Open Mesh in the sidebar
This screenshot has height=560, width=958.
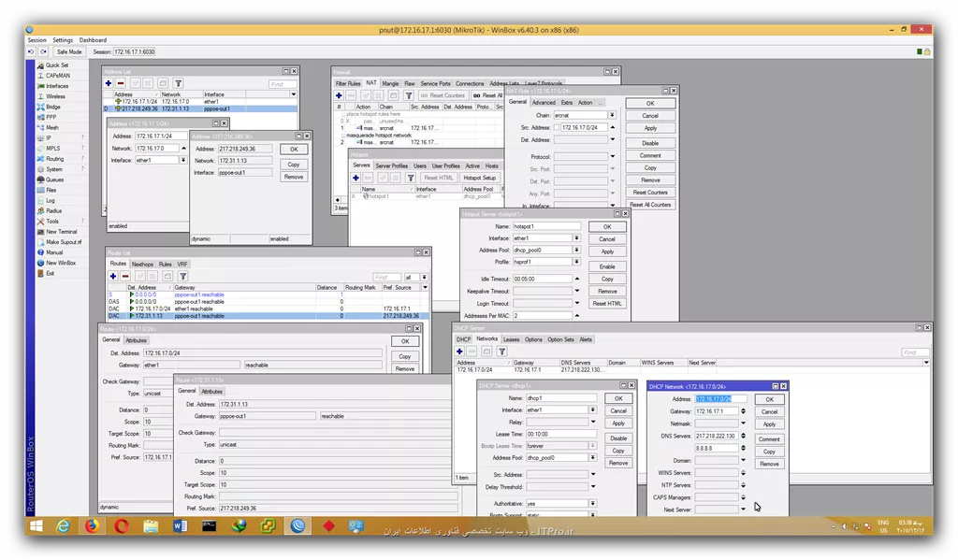pos(52,128)
